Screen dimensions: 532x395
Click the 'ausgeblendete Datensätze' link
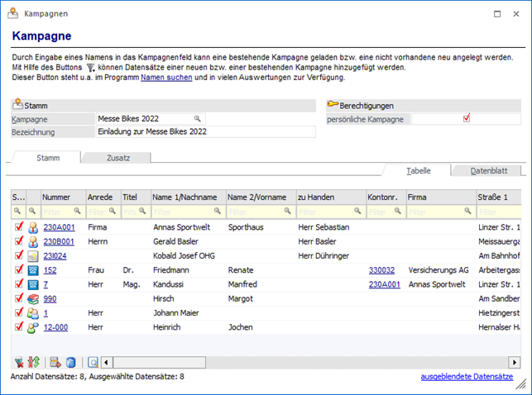pos(467,377)
